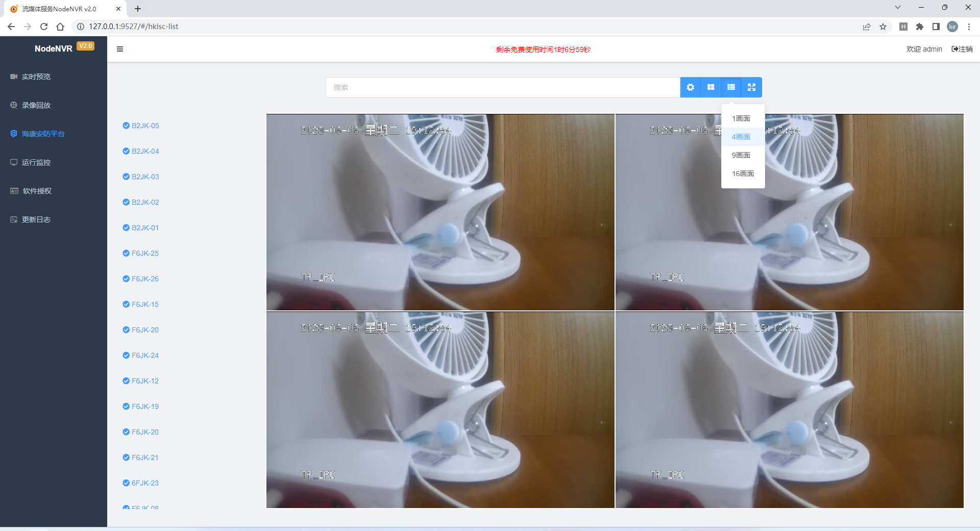The width and height of the screenshot is (980, 531).
Task: Select the bottom-right video pane
Action: coord(790,410)
